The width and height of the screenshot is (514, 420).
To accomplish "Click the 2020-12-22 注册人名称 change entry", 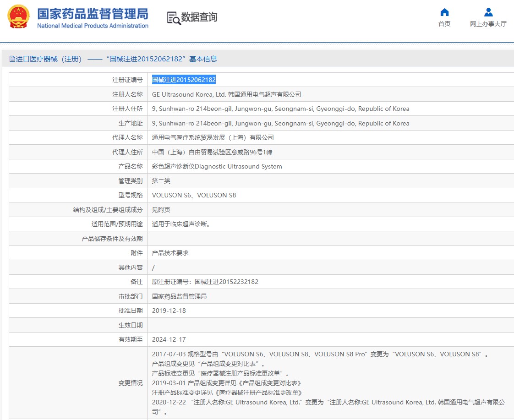I will (x=328, y=407).
